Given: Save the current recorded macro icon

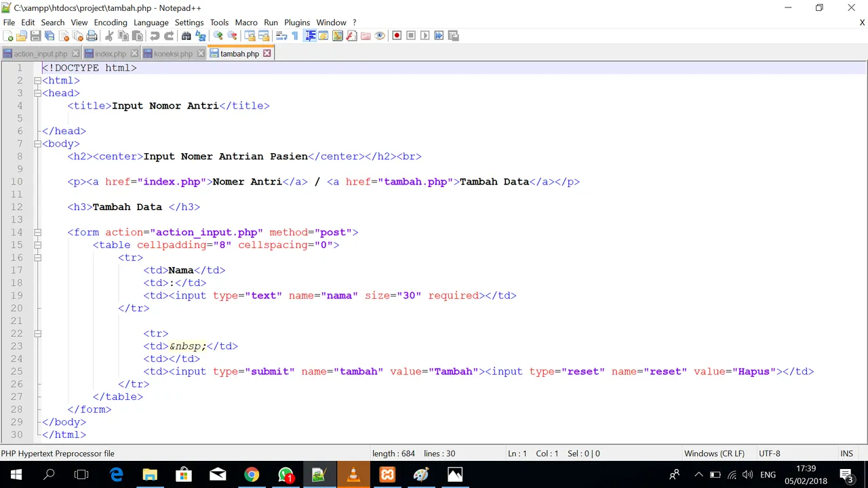Looking at the screenshot, I should [x=452, y=35].
